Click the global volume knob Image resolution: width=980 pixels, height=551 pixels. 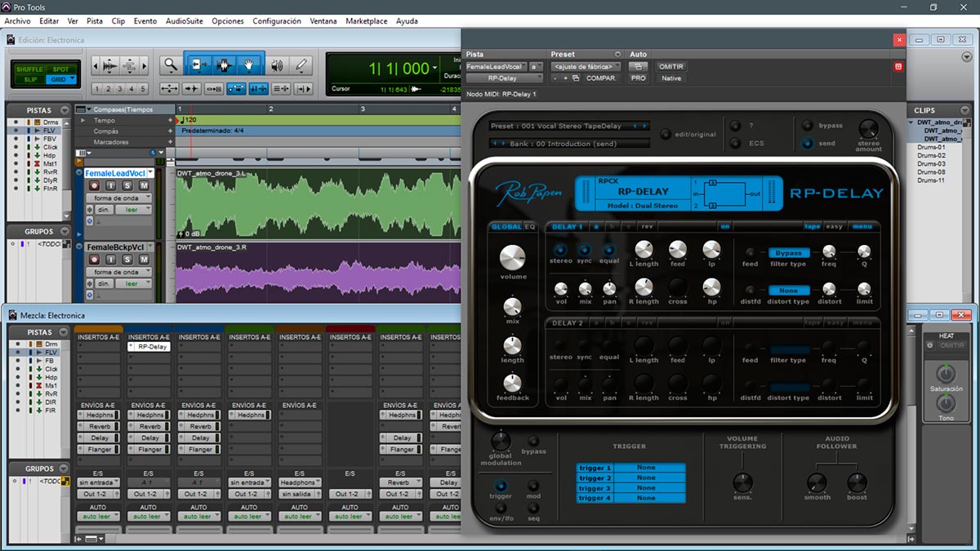coord(513,258)
